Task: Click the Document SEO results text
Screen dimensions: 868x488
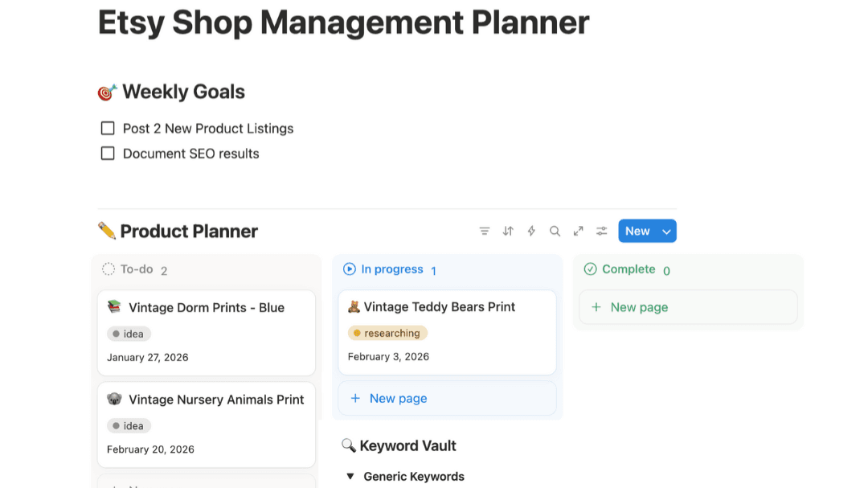Action: point(191,154)
